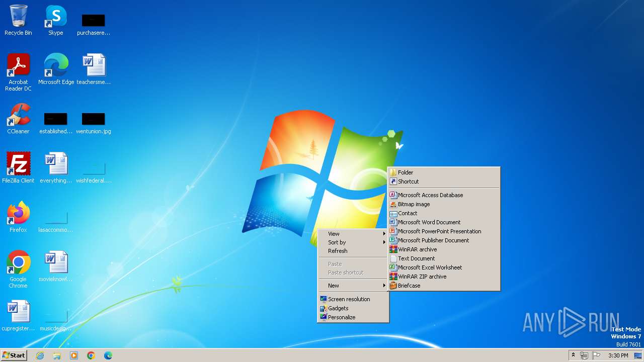Create a new WinRAR archive
Viewport: 644px width, 362px height.
coord(444,249)
